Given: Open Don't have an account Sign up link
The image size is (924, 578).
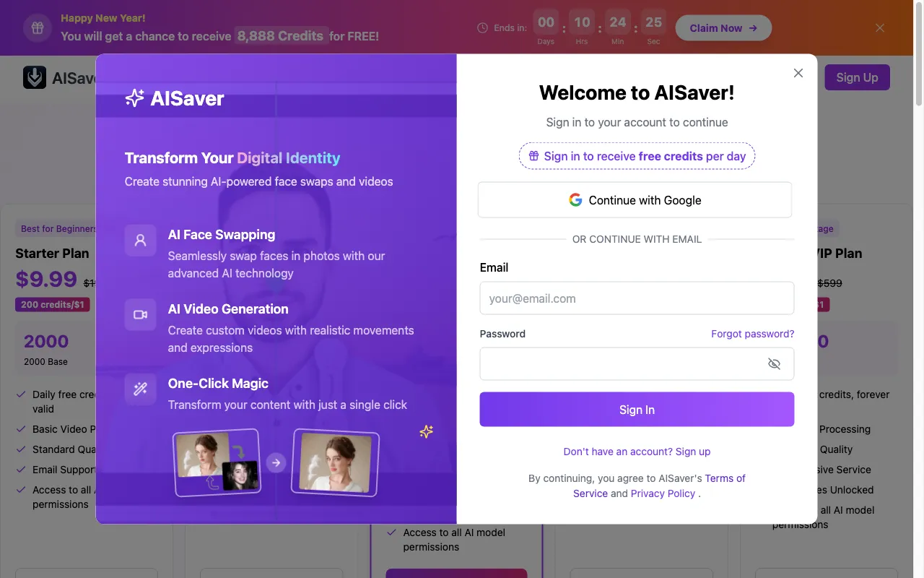Looking at the screenshot, I should [x=637, y=452].
